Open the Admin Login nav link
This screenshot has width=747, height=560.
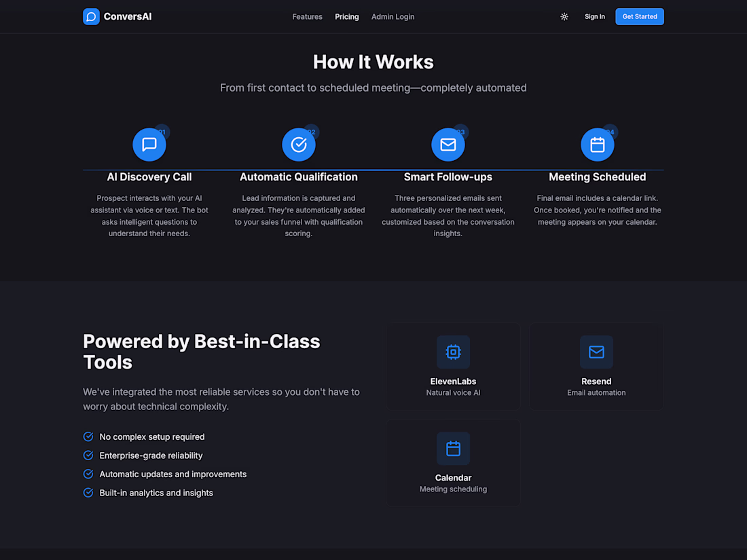click(393, 17)
